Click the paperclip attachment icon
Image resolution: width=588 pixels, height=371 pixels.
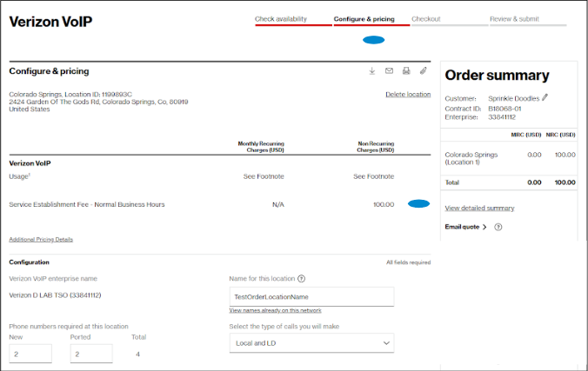click(x=423, y=70)
